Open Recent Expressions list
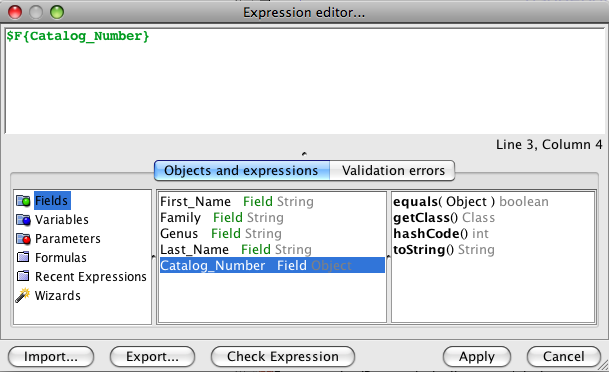Viewport: 609px width, 372px height. tap(90, 276)
